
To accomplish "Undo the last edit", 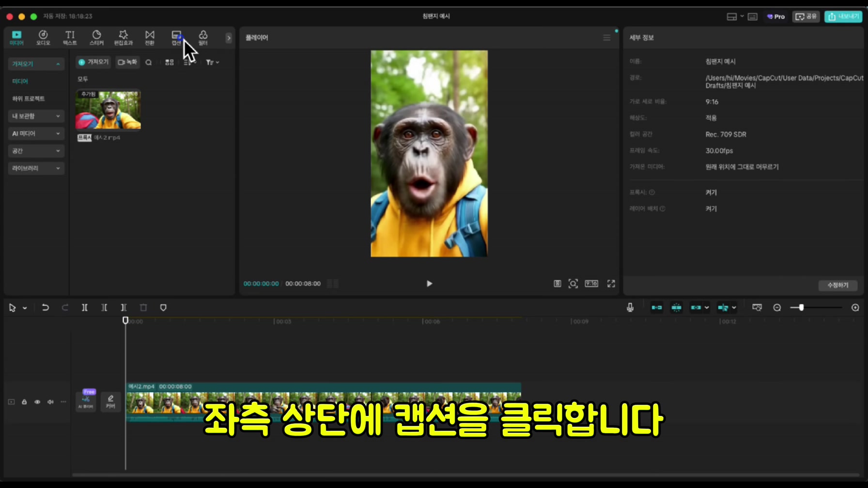I will pos(45,308).
